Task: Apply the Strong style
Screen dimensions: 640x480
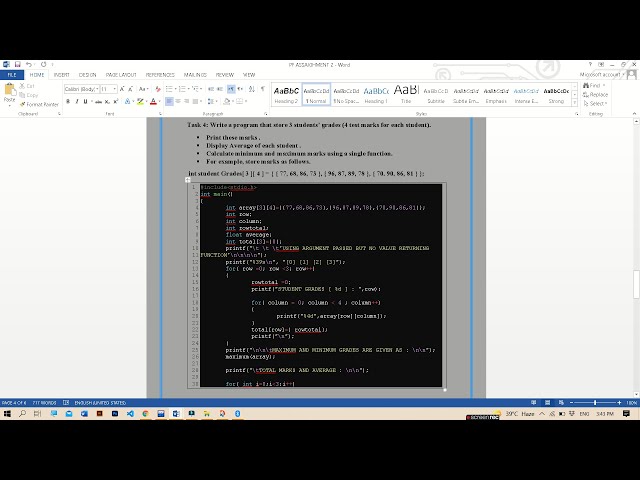Action: tap(556, 95)
